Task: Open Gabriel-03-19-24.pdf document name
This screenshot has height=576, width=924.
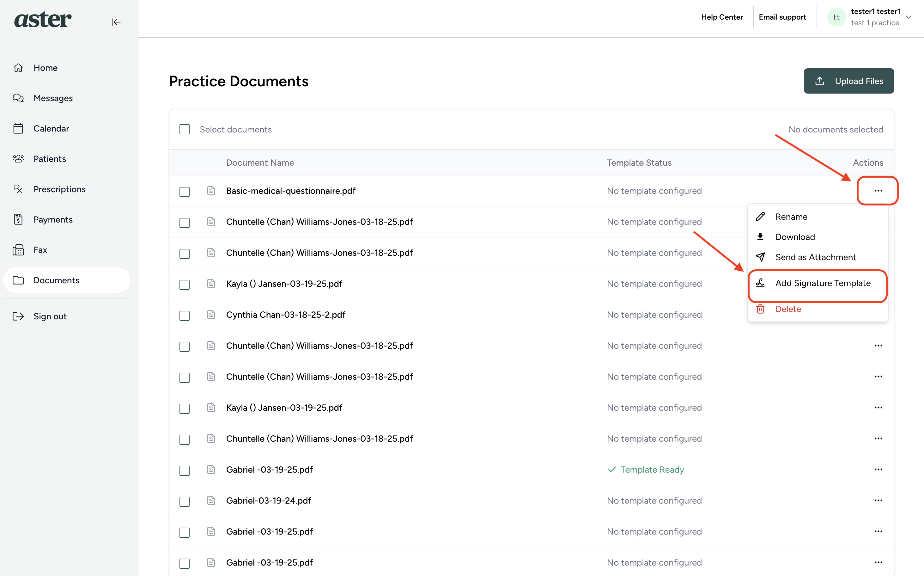Action: pyautogui.click(x=269, y=500)
